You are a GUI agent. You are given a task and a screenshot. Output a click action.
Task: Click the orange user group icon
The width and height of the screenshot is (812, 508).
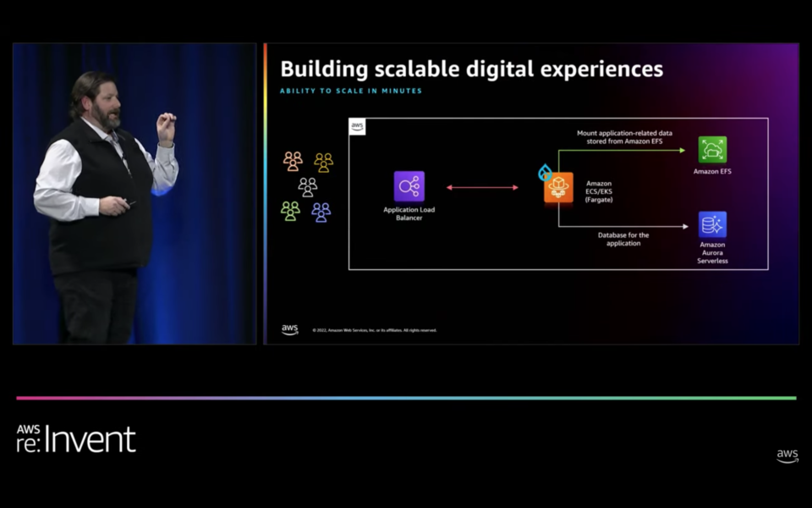click(293, 161)
